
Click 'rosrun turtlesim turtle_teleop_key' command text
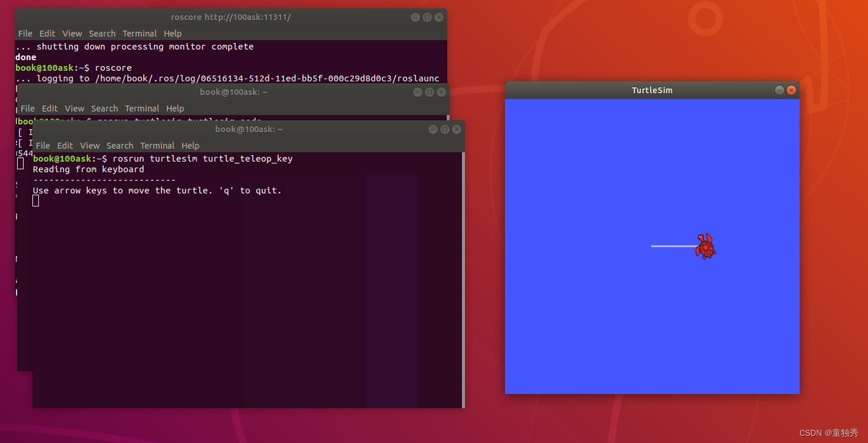pyautogui.click(x=203, y=159)
